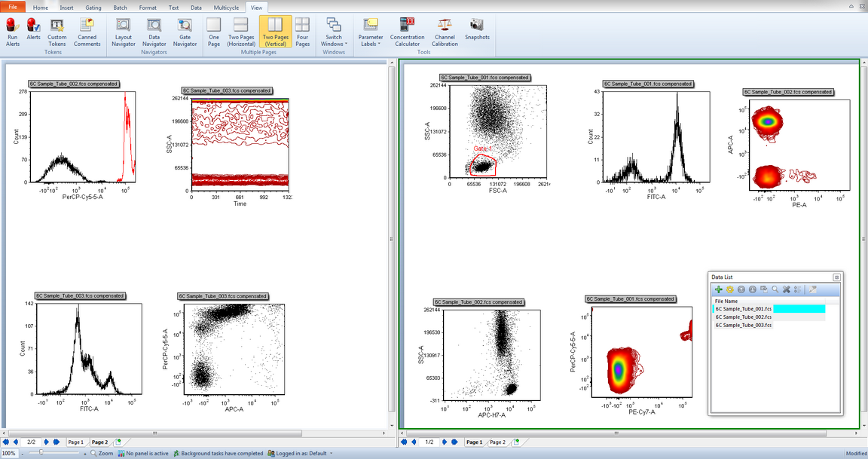Open the Multicycle ribbon tab
Viewport: 868px width, 459px height.
point(226,7)
